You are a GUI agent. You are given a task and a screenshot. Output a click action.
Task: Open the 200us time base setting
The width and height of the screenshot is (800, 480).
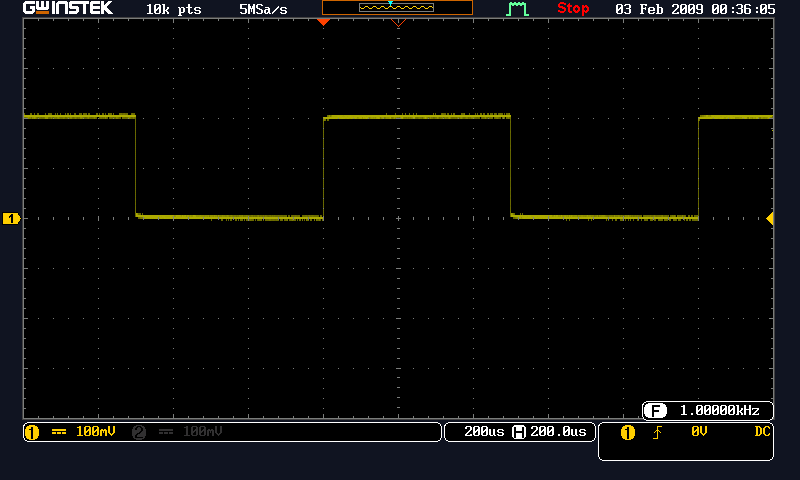point(484,432)
